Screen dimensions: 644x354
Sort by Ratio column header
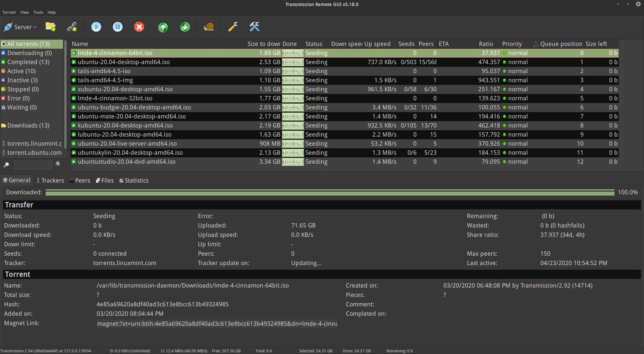(x=486, y=44)
